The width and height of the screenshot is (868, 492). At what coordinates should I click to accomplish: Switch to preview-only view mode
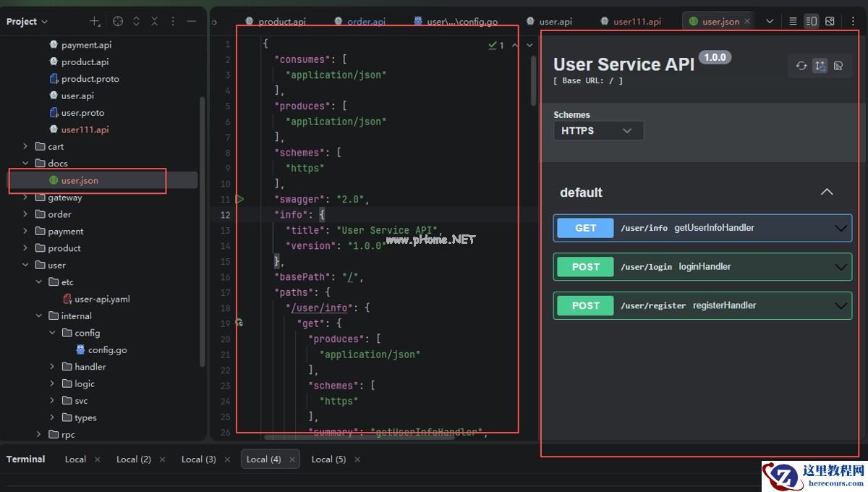[x=830, y=22]
